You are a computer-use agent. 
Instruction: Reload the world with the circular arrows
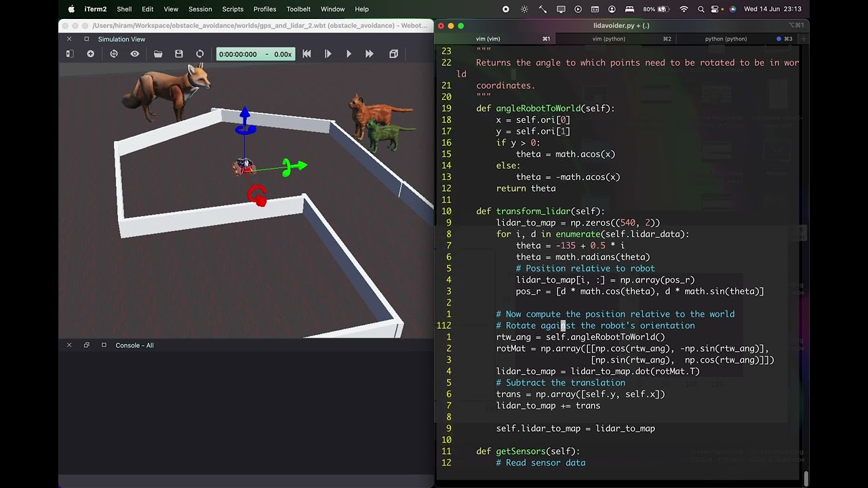200,54
